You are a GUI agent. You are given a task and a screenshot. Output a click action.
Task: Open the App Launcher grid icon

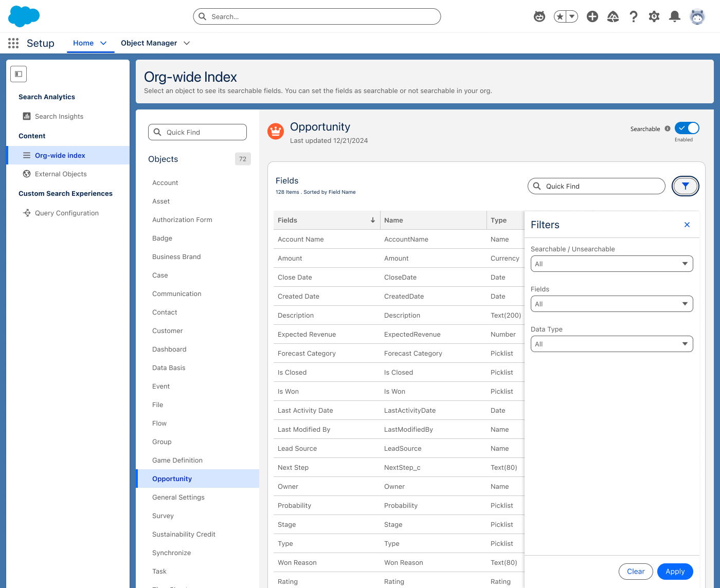pos(13,43)
